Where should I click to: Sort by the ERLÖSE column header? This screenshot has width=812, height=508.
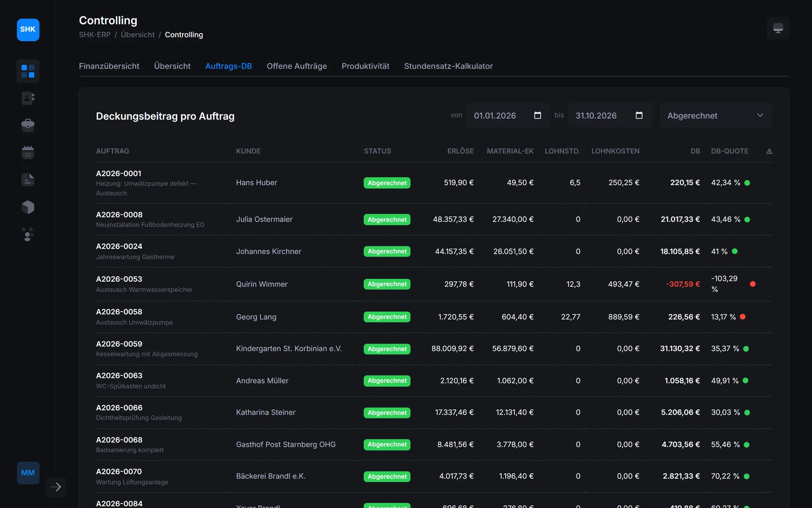point(461,151)
